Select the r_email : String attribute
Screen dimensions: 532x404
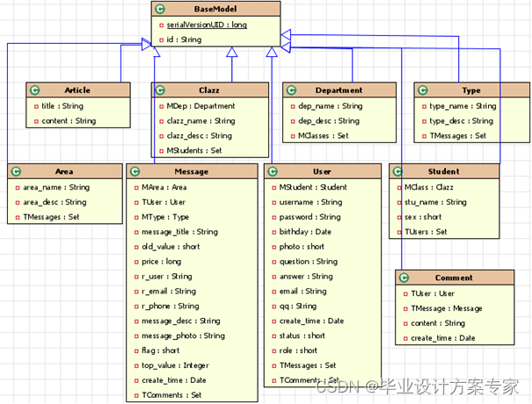[x=169, y=292]
